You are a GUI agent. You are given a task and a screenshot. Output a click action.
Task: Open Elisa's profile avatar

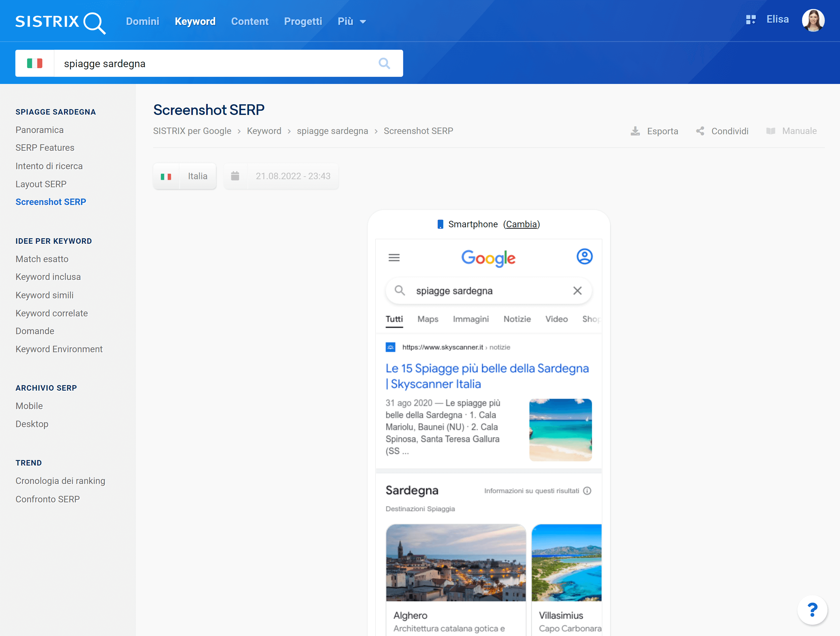[x=813, y=20]
